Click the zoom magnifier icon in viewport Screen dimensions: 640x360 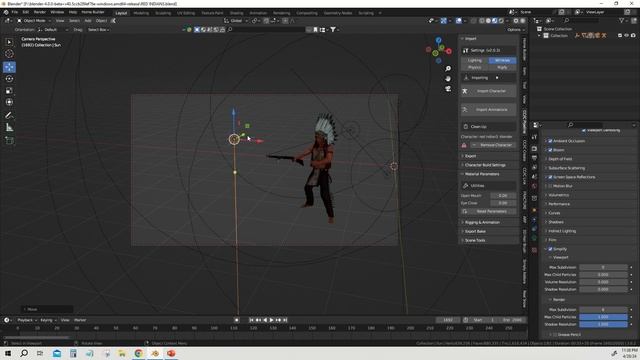point(448,69)
